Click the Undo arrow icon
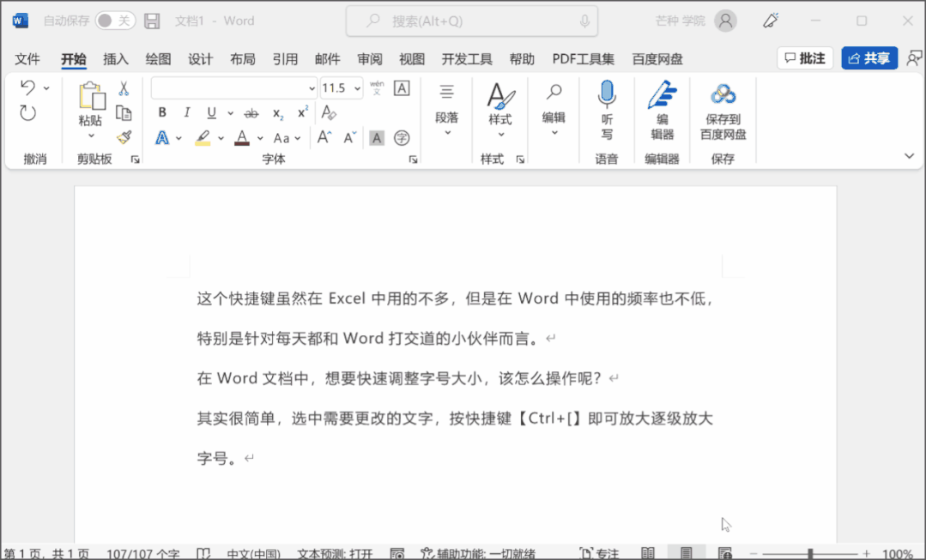The width and height of the screenshot is (926, 560). point(27,87)
